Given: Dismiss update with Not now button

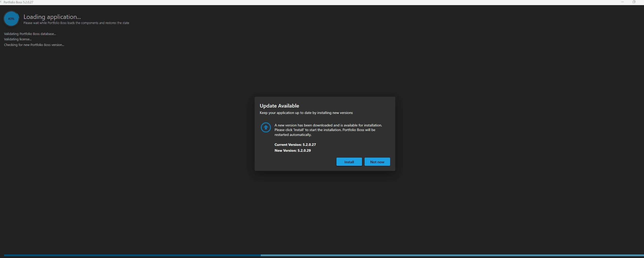Looking at the screenshot, I should pos(377,162).
